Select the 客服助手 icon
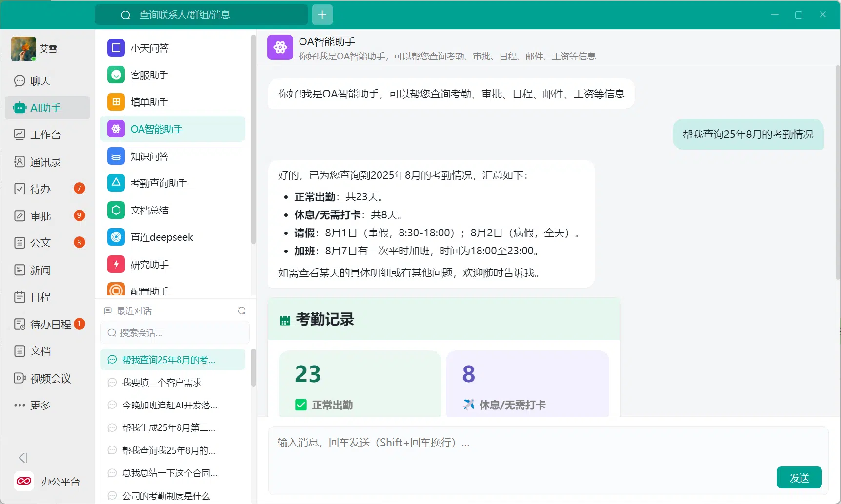 [x=116, y=75]
